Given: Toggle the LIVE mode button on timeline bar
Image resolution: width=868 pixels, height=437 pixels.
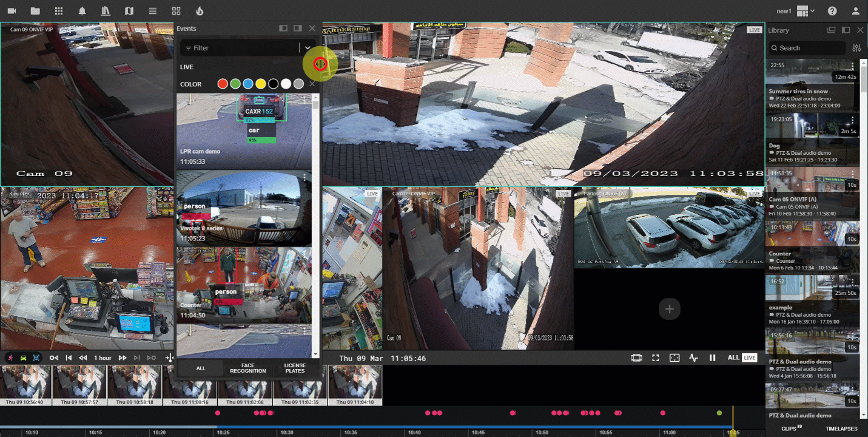Looking at the screenshot, I should 750,357.
